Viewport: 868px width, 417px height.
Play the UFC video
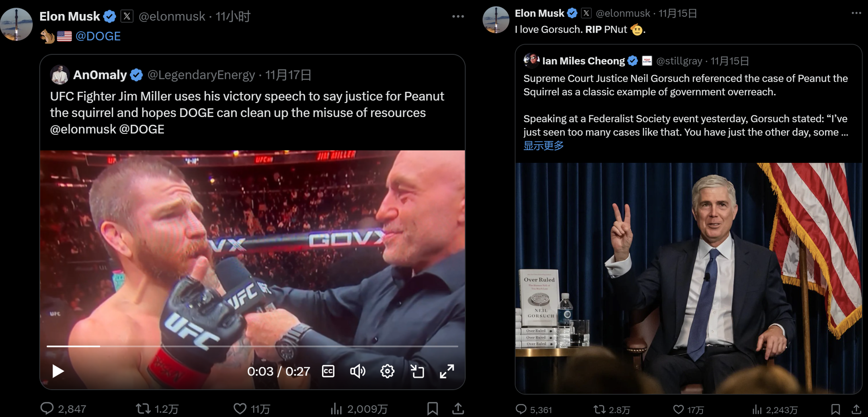[x=58, y=371]
